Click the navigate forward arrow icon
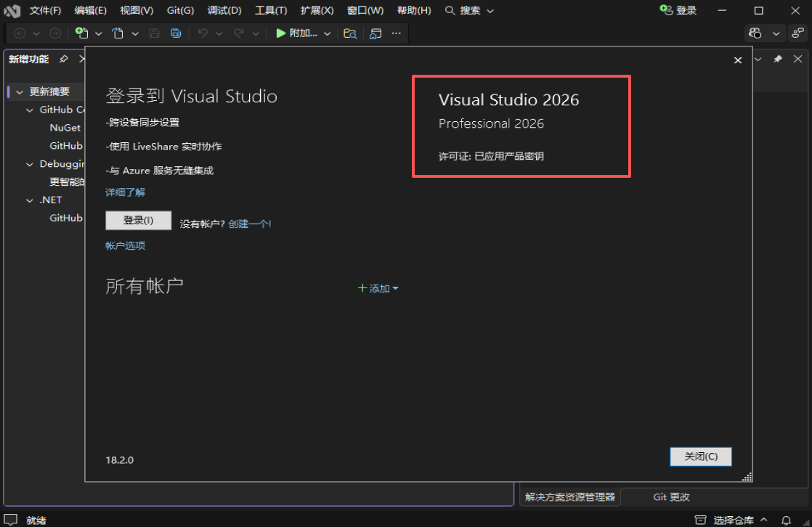This screenshot has width=812, height=527. pos(55,33)
